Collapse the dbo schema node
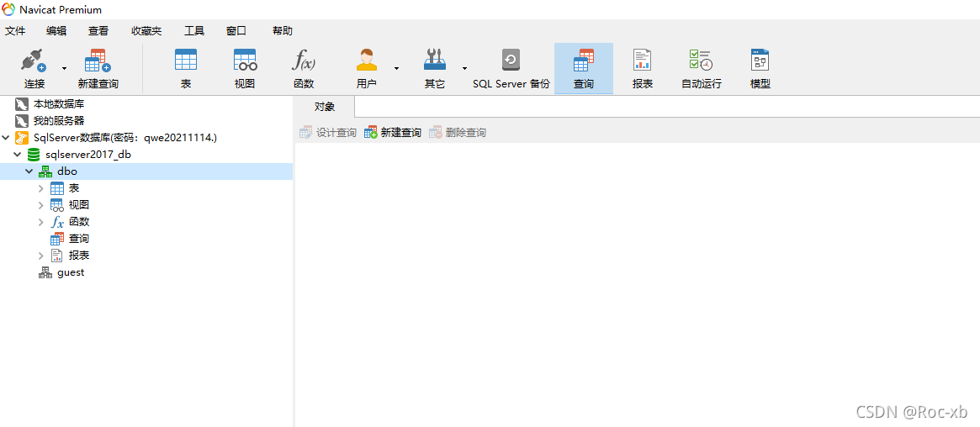This screenshot has width=980, height=427. (x=29, y=171)
